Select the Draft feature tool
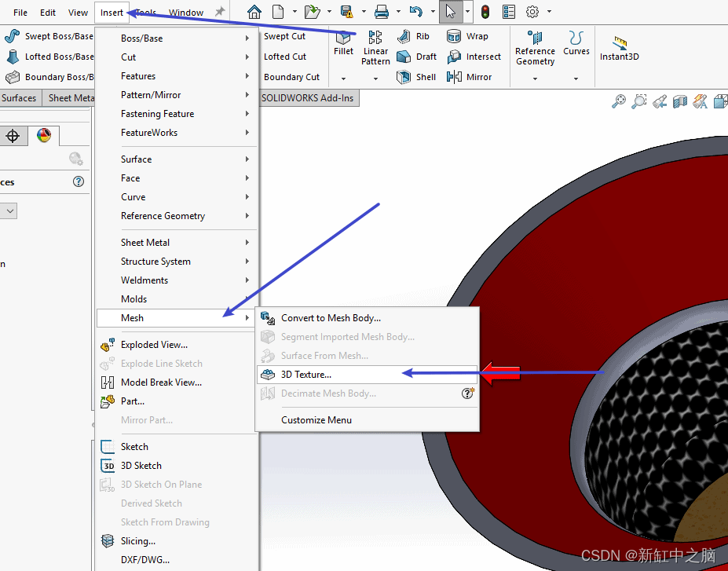The image size is (728, 571). 417,57
